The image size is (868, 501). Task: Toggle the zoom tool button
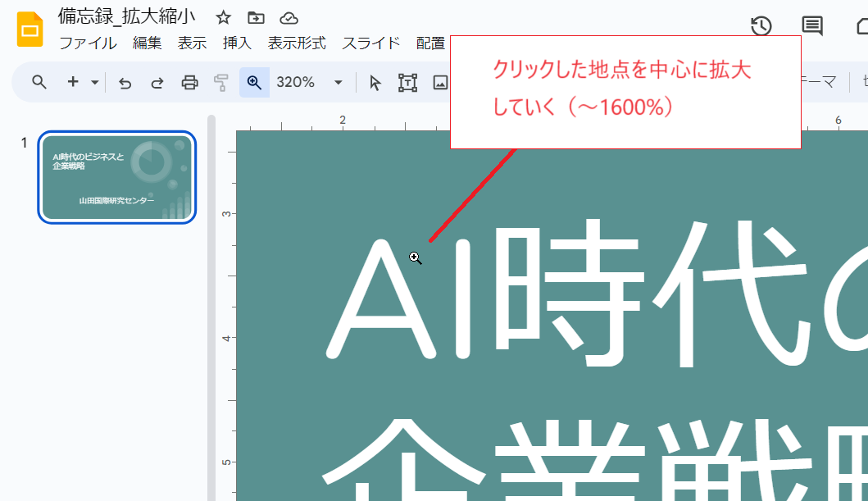254,83
